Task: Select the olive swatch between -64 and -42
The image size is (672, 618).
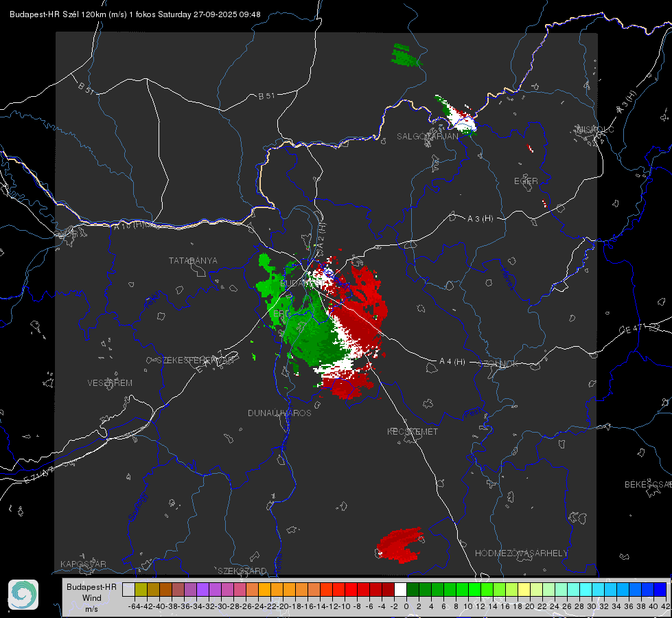Action: tap(141, 590)
